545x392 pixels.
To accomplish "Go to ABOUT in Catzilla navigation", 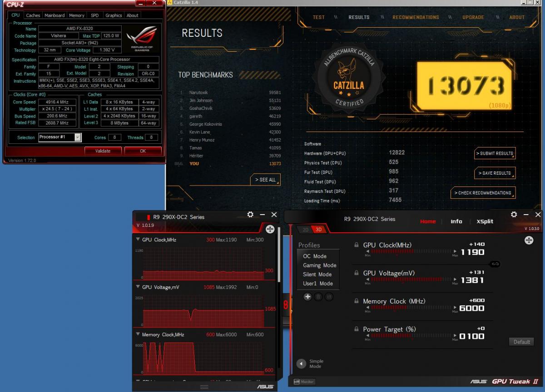I will click(517, 17).
